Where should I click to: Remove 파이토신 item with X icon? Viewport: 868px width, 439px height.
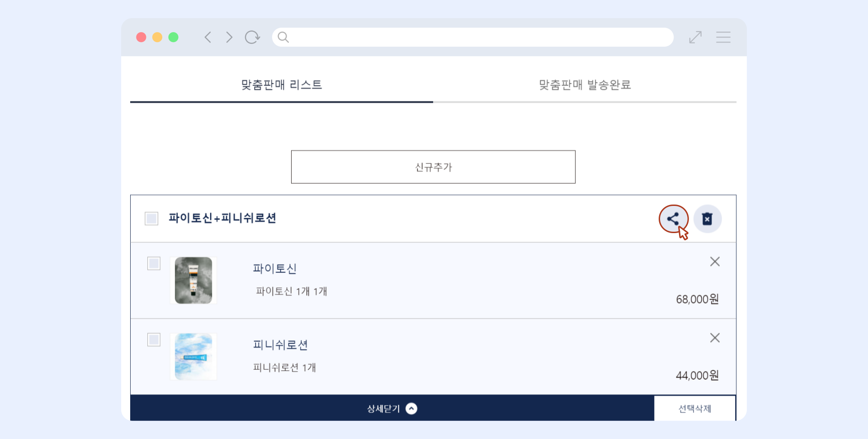tap(714, 262)
